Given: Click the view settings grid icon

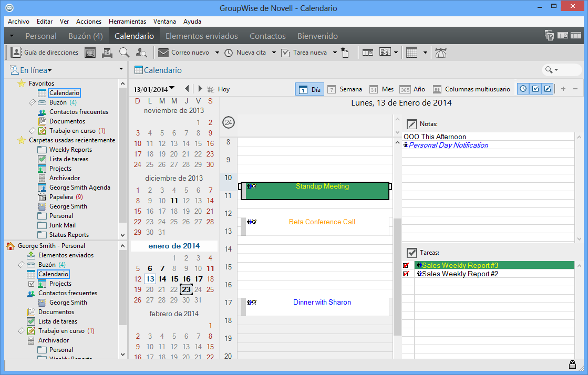Looking at the screenshot, I should 385,52.
